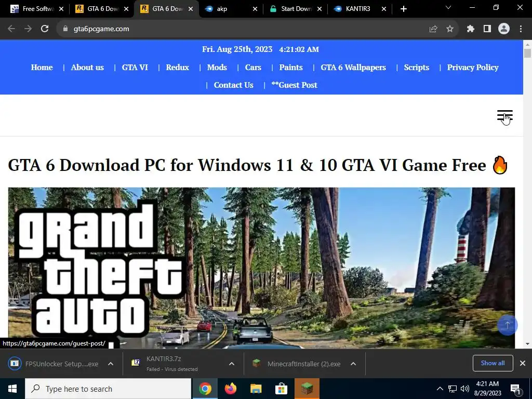Open the About us nav link
This screenshot has height=399, width=532.
(87, 67)
